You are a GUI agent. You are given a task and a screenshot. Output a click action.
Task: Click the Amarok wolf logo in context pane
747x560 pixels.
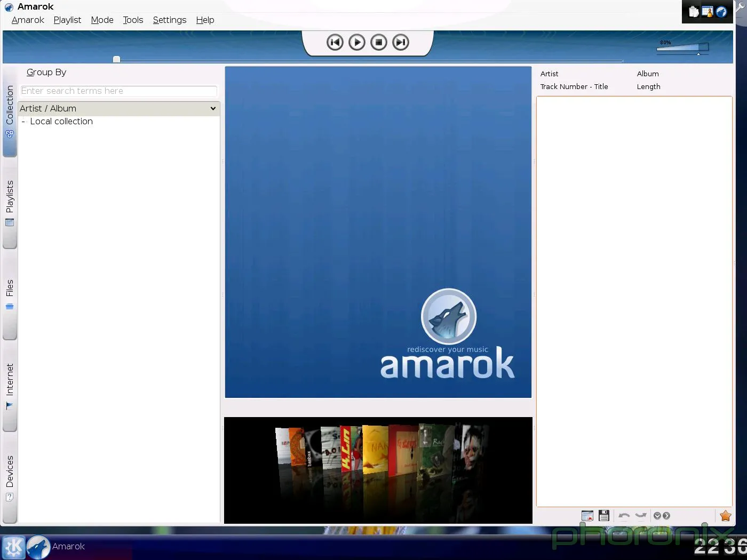[449, 316]
